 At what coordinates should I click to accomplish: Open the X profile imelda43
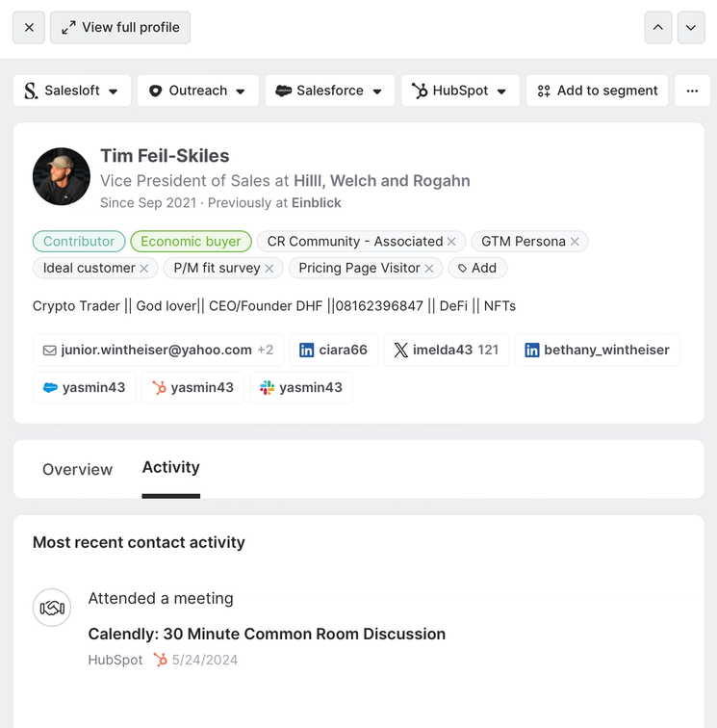pos(445,351)
